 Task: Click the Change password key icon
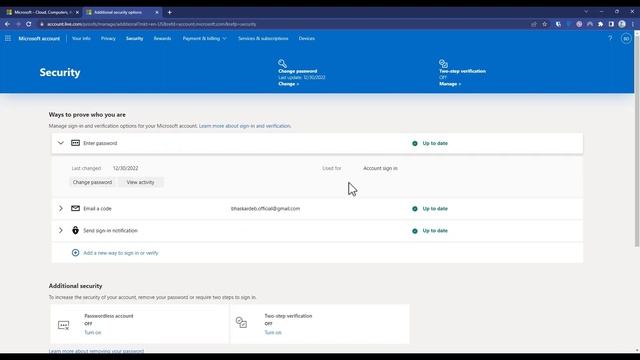282,63
